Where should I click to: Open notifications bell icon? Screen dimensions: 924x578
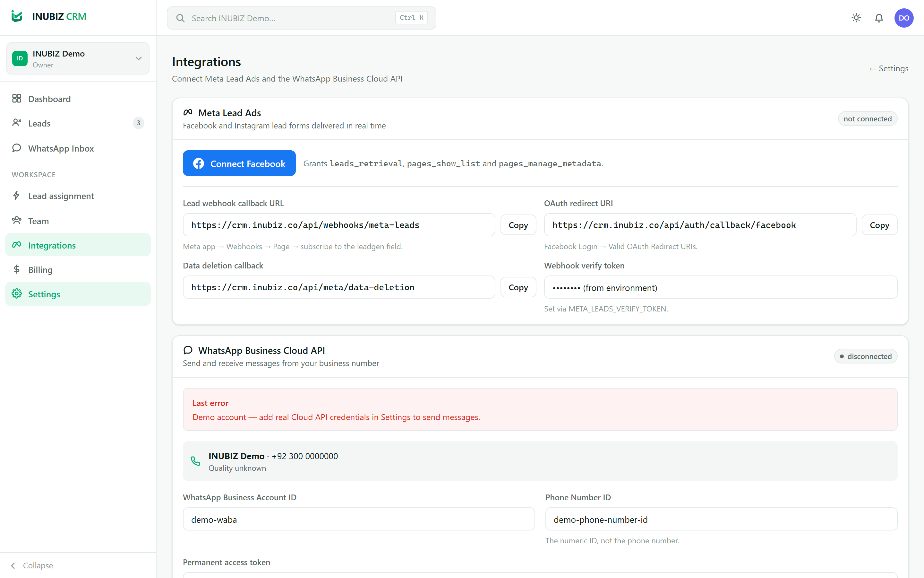(x=879, y=18)
